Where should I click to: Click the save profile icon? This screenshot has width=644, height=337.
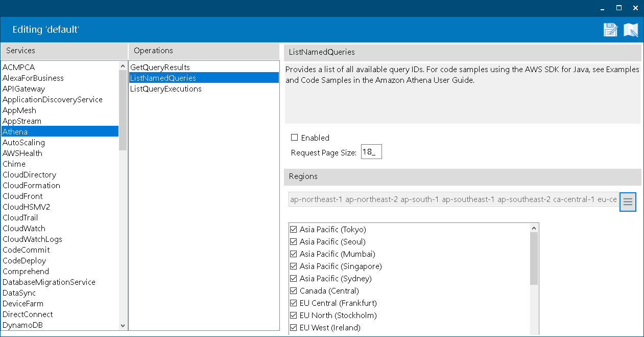[x=610, y=30]
